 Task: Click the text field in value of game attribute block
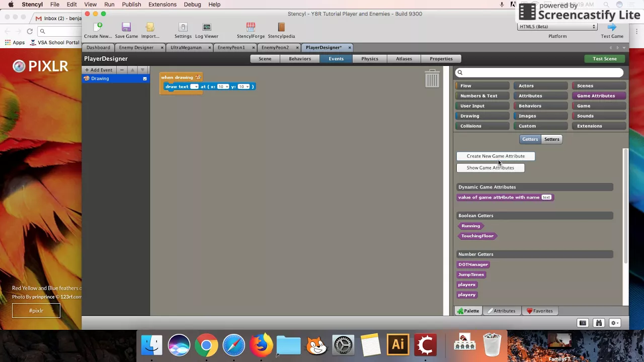click(x=546, y=198)
